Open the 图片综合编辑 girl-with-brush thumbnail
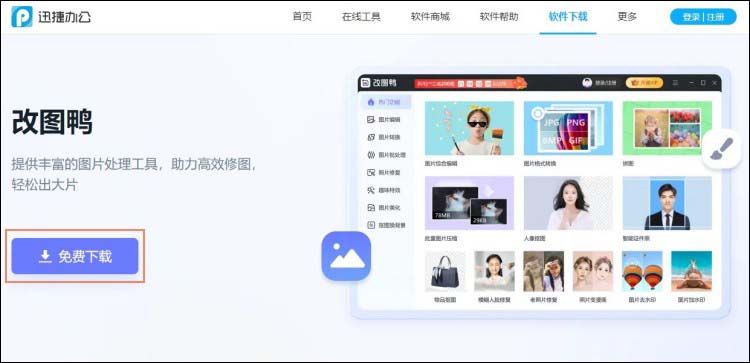The height and width of the screenshot is (363, 750). coord(469,128)
